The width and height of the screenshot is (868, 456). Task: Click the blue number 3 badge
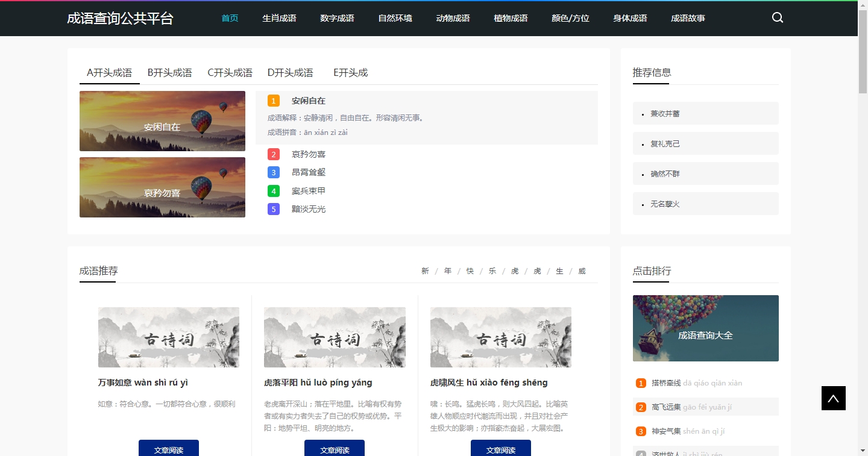coord(274,172)
